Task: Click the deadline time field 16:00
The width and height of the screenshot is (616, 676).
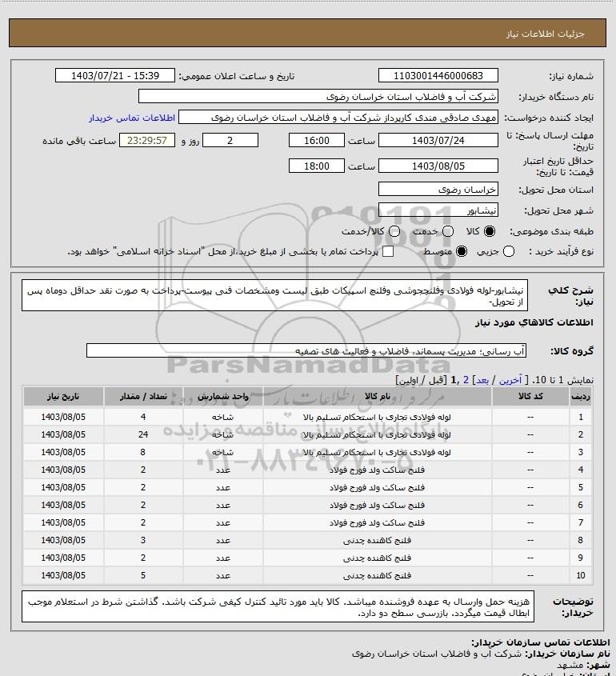Action: [317, 140]
